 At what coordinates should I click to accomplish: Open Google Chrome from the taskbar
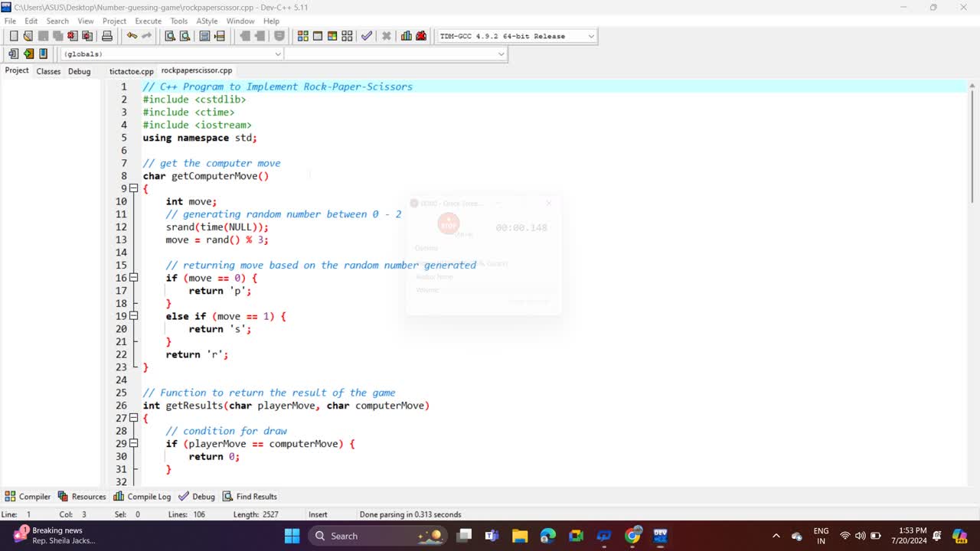coord(632,536)
